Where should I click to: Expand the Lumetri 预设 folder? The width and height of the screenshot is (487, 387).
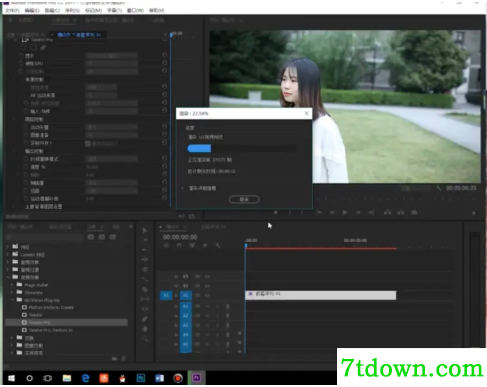pyautogui.click(x=8, y=255)
